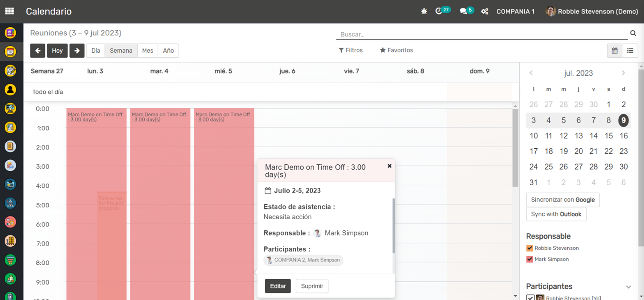The width and height of the screenshot is (644, 300).
Task: Toggle Robbie Stevenson [Yo] participant checkbox
Action: point(530,297)
